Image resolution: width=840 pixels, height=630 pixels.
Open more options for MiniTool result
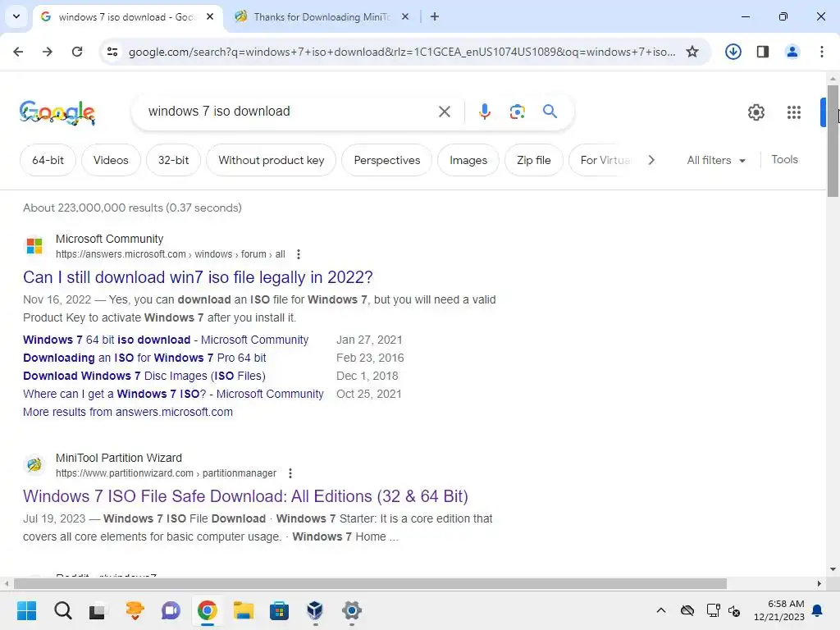pos(290,473)
